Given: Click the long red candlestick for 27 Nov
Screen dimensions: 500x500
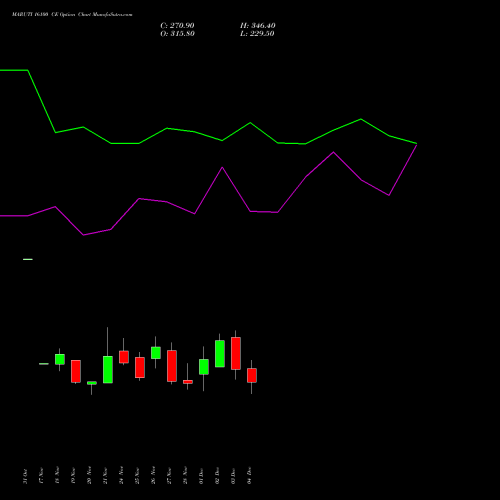Looking at the screenshot, I should tap(172, 366).
